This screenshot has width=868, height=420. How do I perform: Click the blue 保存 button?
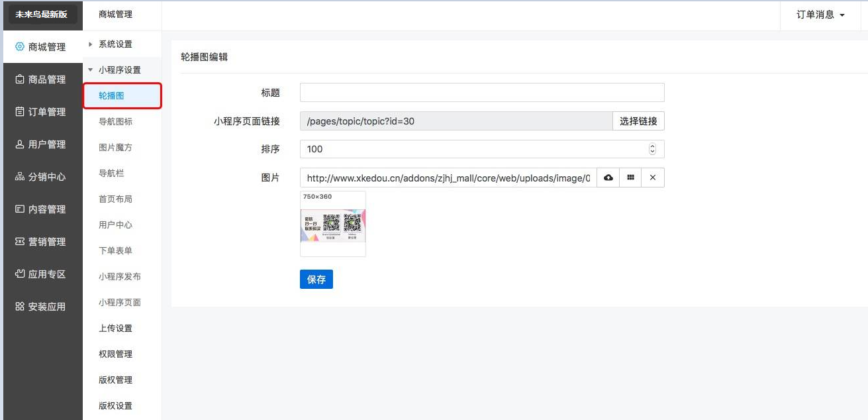point(316,280)
